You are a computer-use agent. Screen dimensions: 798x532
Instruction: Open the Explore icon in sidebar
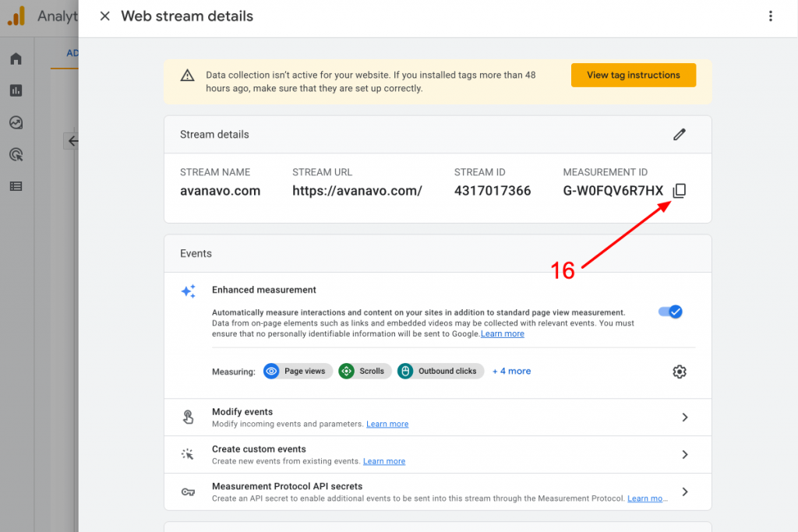click(x=16, y=122)
